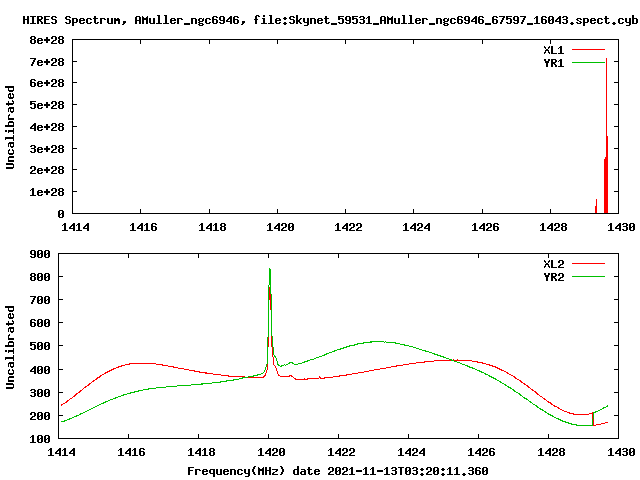The image size is (640, 480).
Task: Click the 1426 x-axis label in bottom plot
Action: (x=481, y=452)
